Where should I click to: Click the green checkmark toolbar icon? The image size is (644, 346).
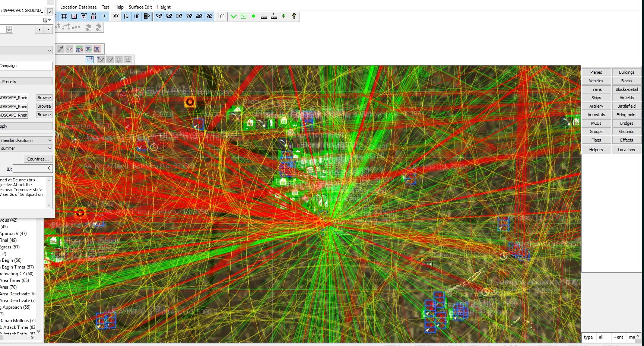[x=234, y=16]
